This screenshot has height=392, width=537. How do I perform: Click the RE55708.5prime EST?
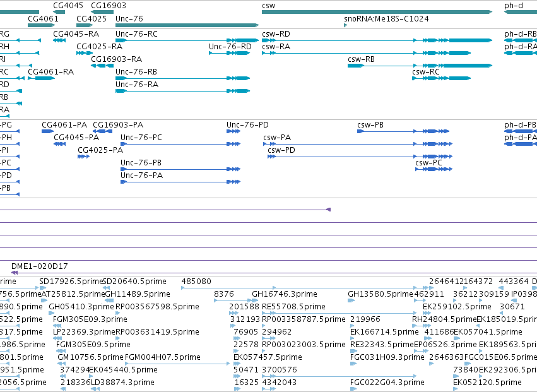click(x=339, y=313)
